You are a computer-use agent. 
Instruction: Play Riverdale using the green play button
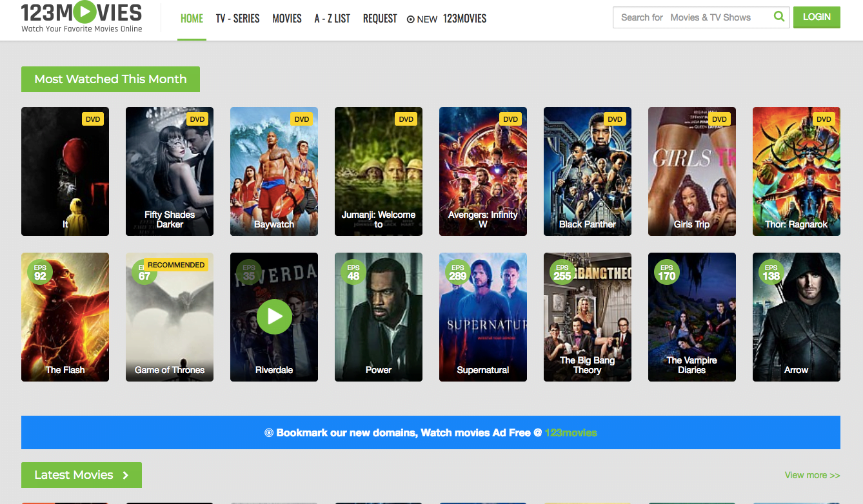point(274,316)
